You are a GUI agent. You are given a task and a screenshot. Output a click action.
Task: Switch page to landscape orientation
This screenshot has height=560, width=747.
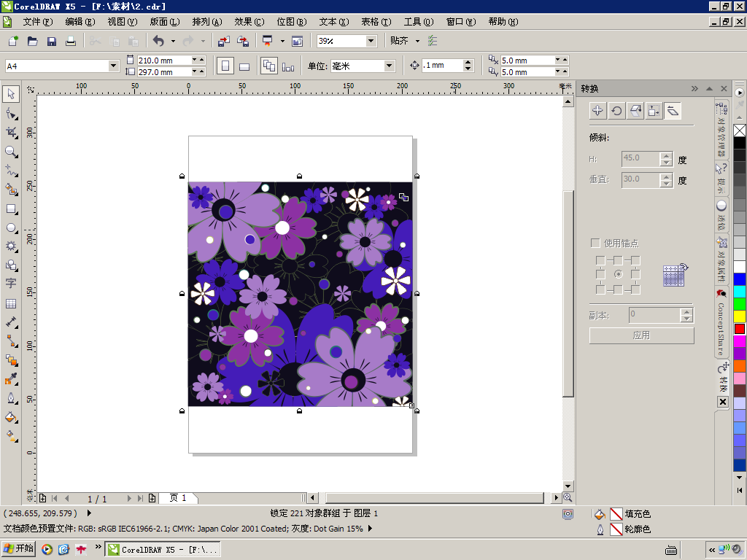244,66
